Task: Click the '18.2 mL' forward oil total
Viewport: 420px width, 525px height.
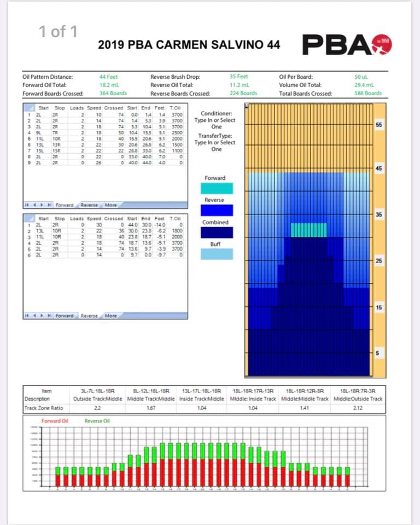Action: (109, 85)
